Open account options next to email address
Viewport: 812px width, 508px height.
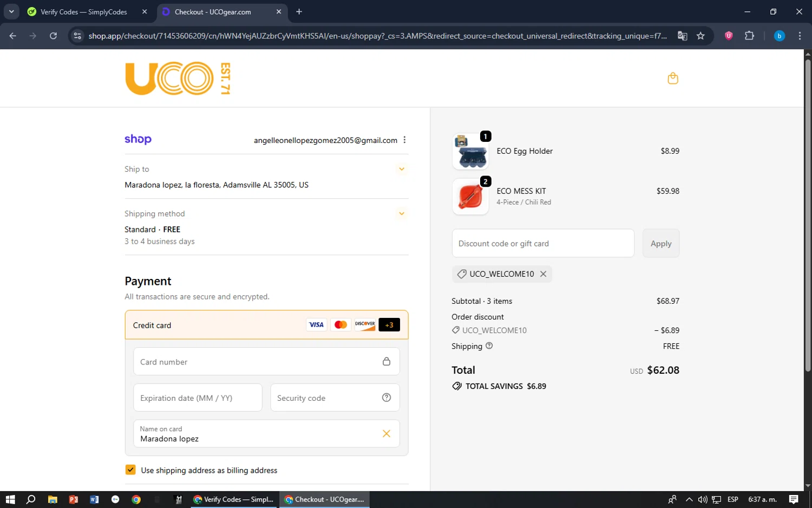404,140
